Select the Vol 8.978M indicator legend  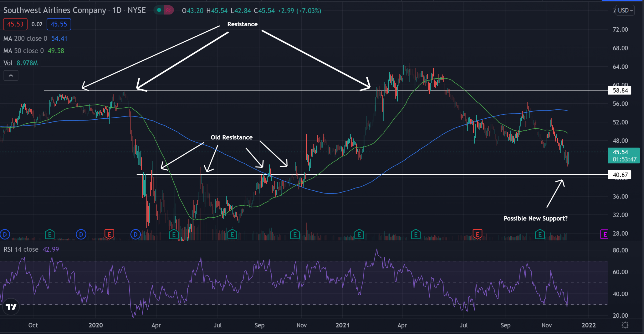pyautogui.click(x=20, y=63)
